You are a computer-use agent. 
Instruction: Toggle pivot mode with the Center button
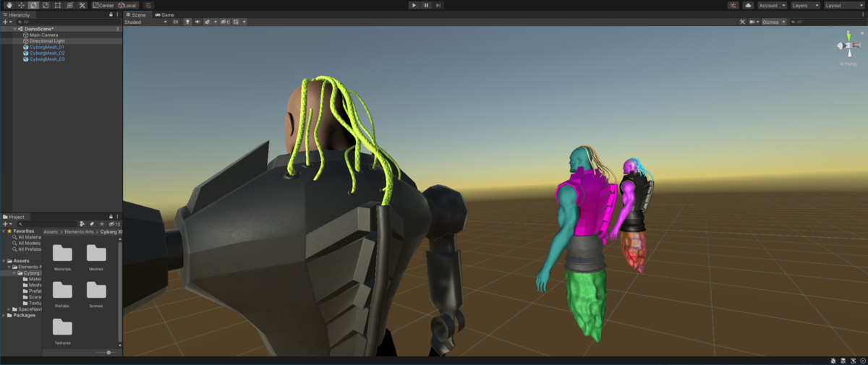103,5
